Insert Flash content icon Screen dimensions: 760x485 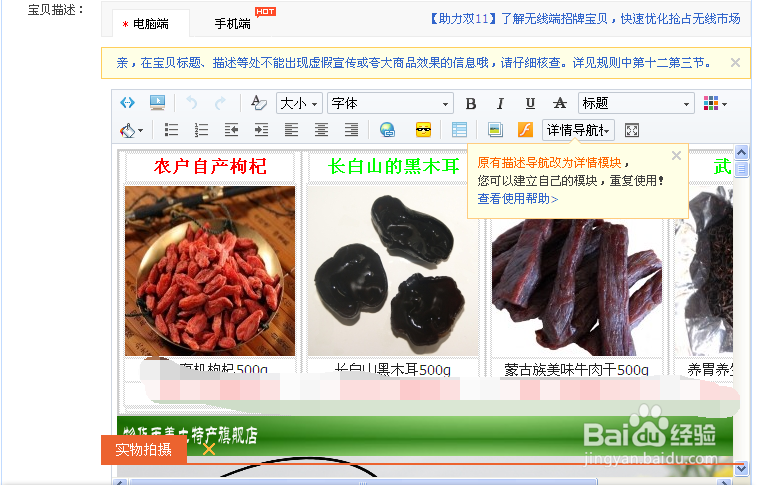click(525, 130)
